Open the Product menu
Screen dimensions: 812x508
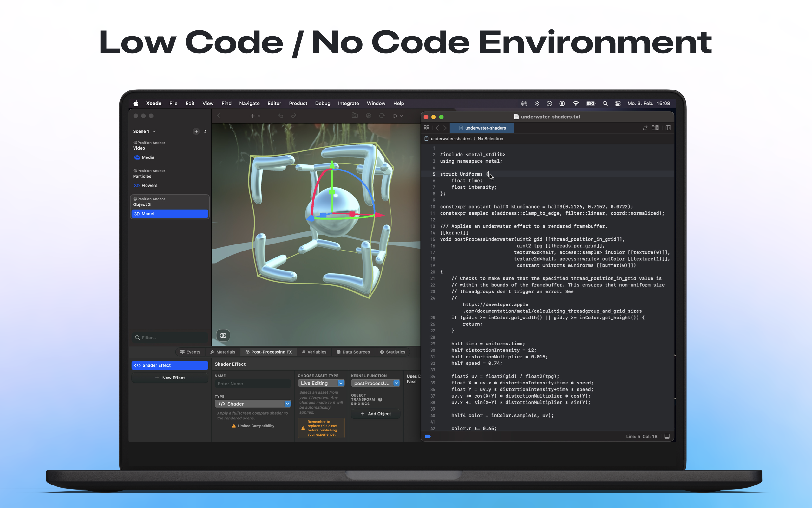coord(298,104)
